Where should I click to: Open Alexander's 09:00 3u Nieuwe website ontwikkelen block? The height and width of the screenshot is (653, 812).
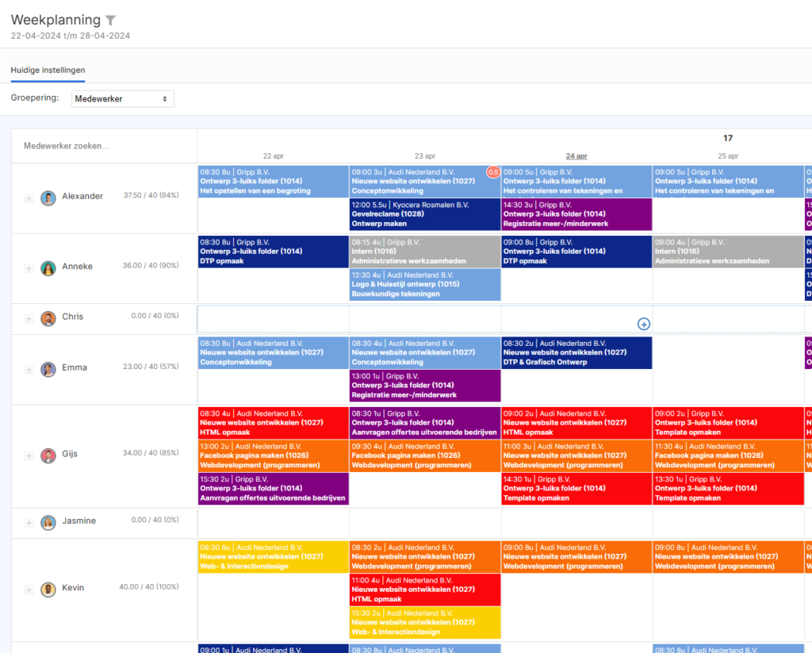point(425,182)
